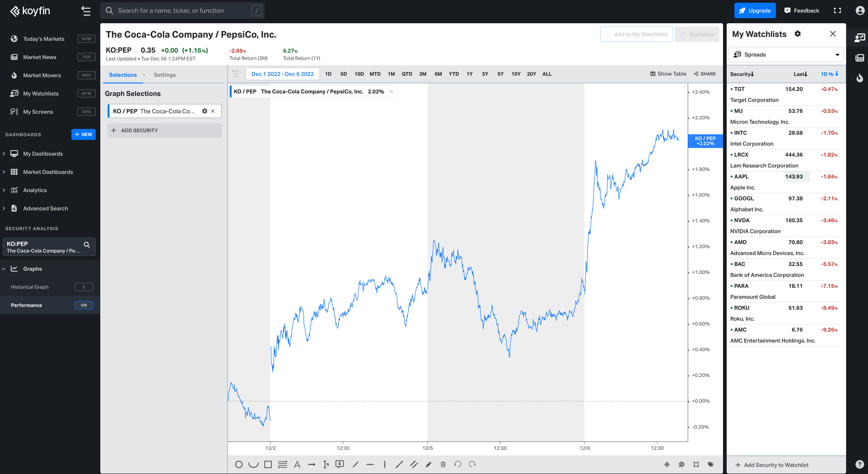The height and width of the screenshot is (474, 868).
Task: Select the YTD time range
Action: tap(454, 74)
